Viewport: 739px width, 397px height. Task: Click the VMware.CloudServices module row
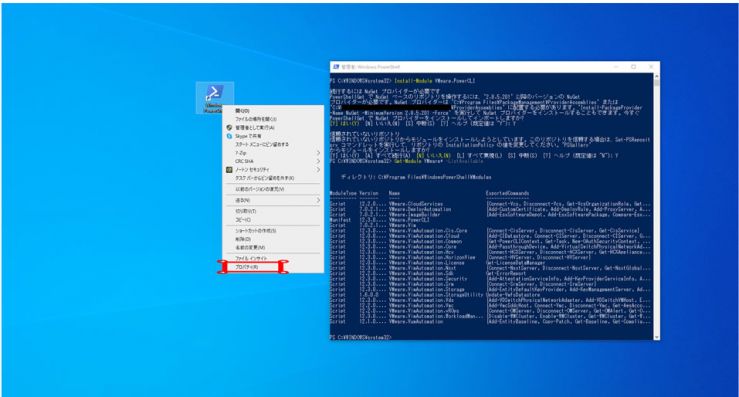click(490, 204)
